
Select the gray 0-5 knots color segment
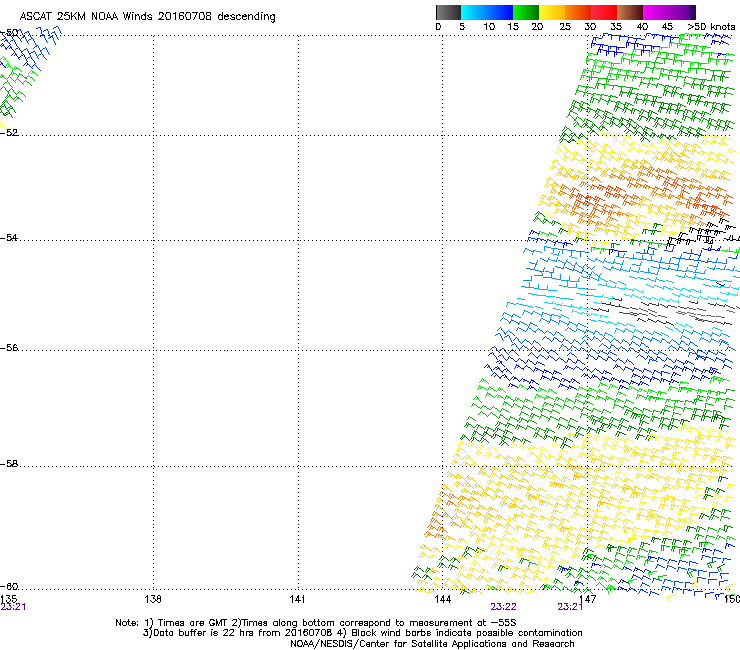pyautogui.click(x=448, y=12)
